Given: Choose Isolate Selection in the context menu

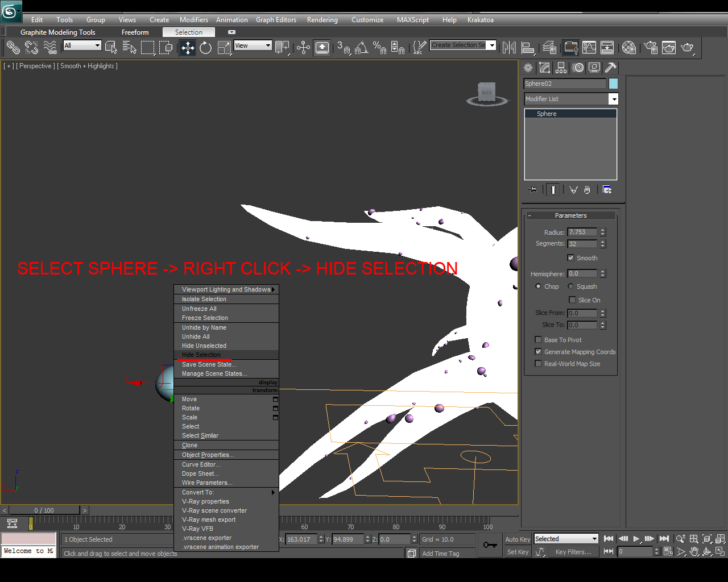Looking at the screenshot, I should (226, 299).
